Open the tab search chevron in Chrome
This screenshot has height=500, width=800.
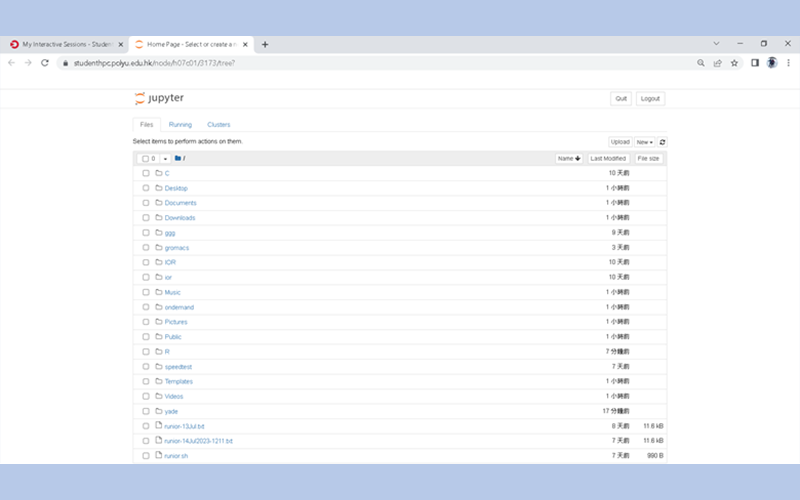coord(716,44)
